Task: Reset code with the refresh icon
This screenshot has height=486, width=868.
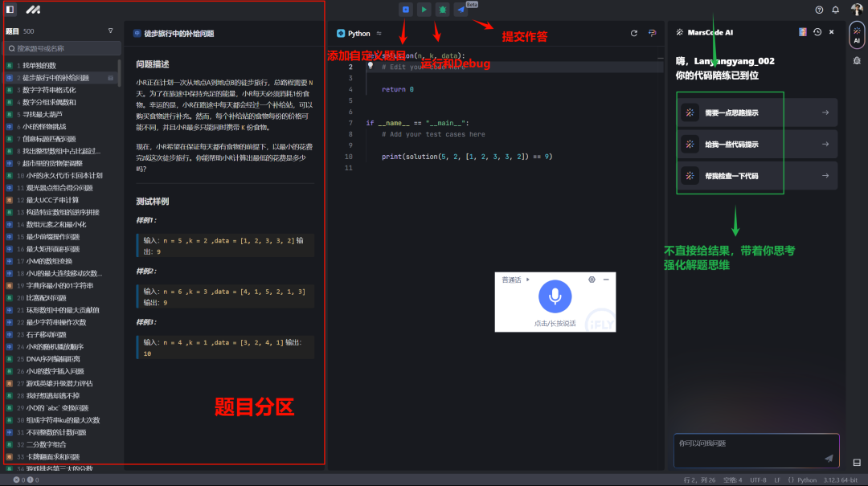Action: click(634, 33)
